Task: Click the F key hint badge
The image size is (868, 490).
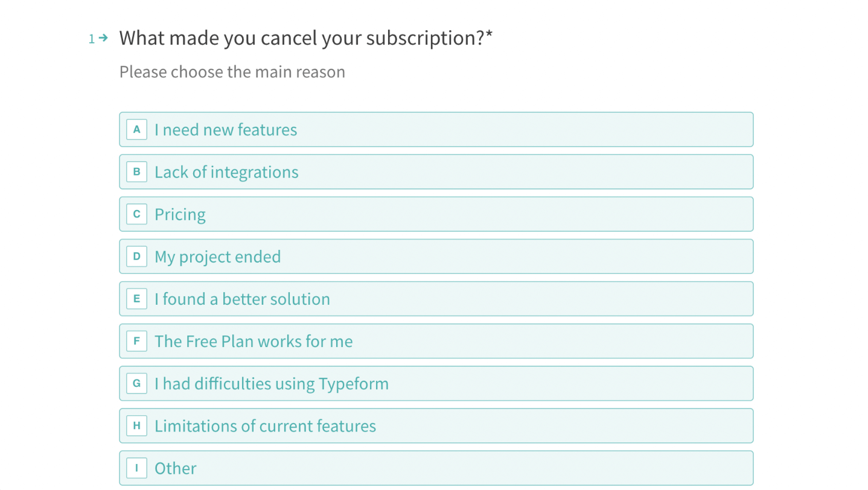Action: coord(136,341)
